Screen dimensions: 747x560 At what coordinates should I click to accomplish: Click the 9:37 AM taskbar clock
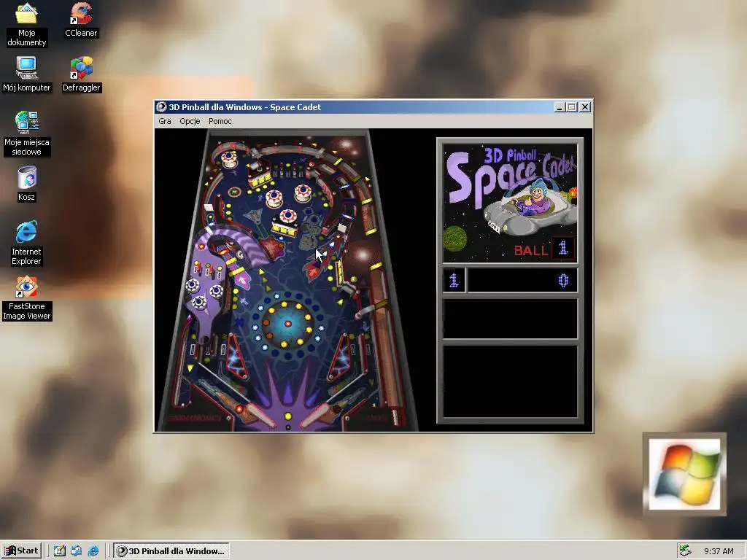click(x=719, y=551)
